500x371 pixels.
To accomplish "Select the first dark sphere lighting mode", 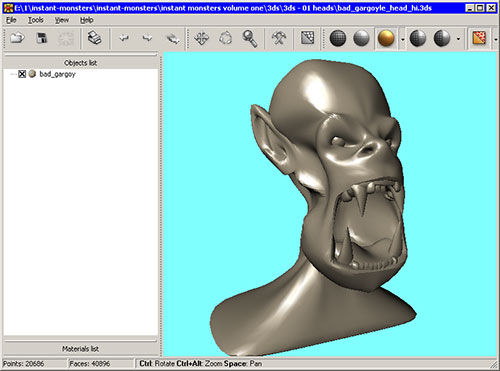I will tap(418, 38).
